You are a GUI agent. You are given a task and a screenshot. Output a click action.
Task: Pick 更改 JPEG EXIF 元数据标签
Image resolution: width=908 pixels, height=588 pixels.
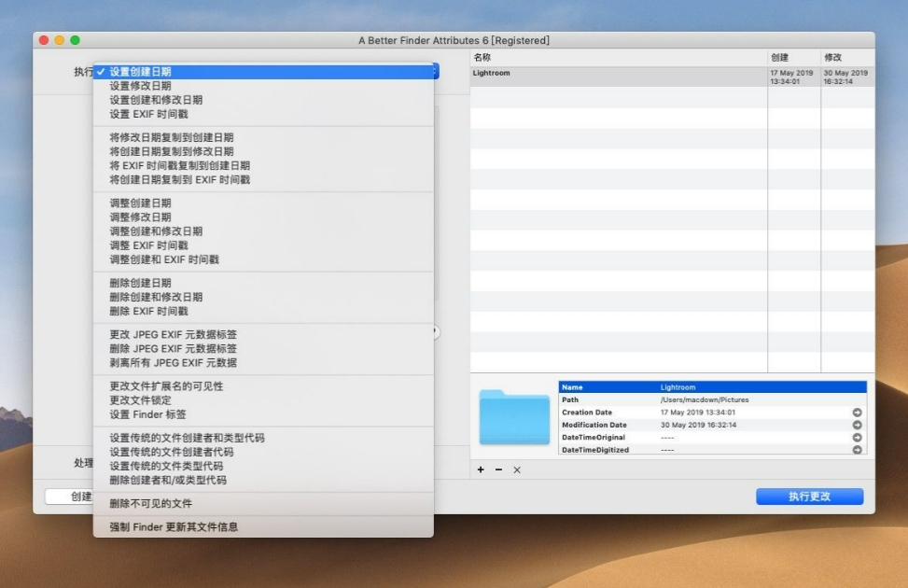point(263,334)
